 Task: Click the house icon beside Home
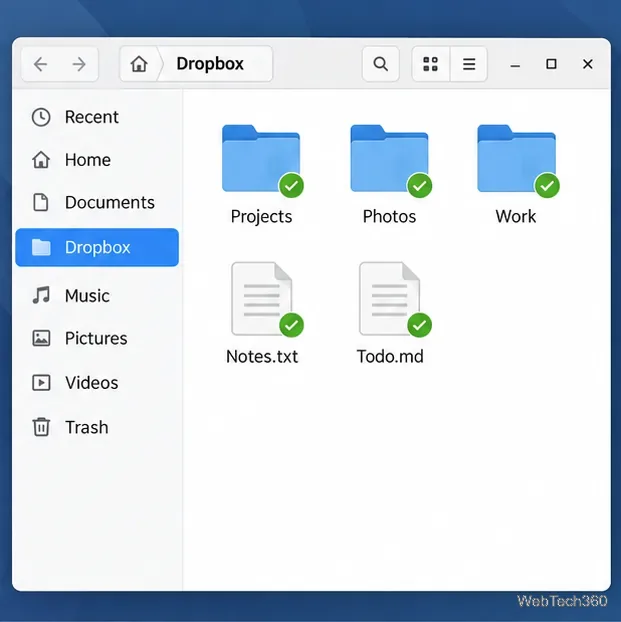tap(41, 160)
